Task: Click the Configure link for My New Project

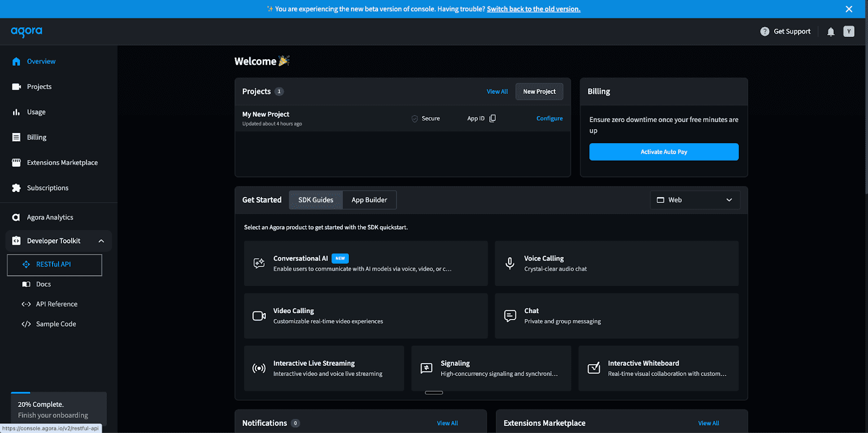Action: [549, 118]
